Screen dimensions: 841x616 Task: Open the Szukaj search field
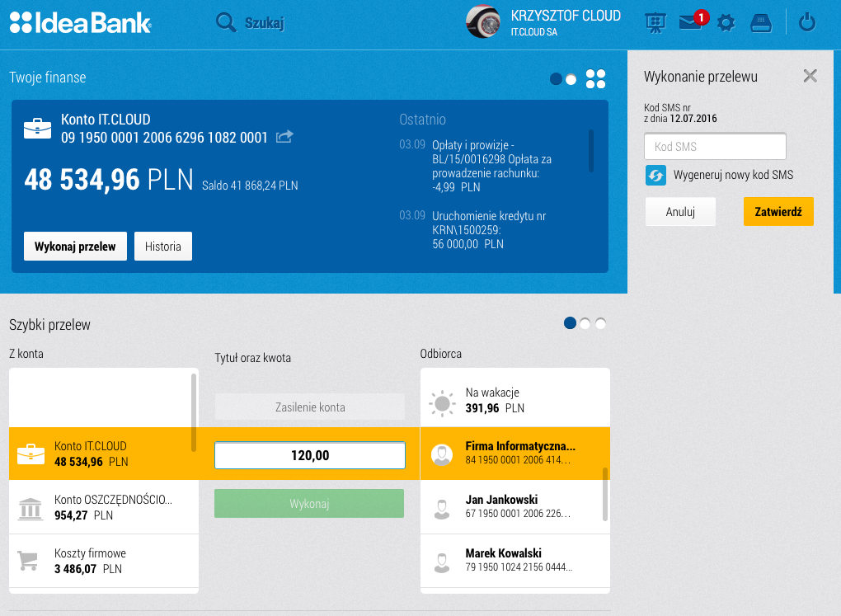265,23
